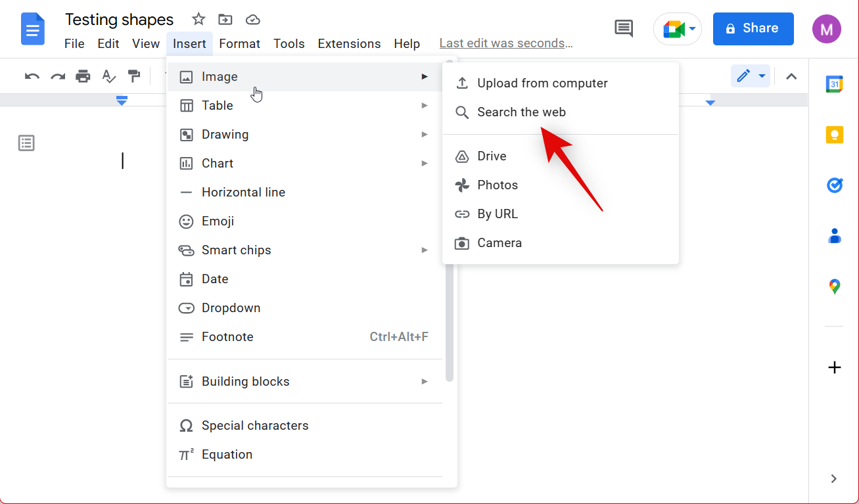Insert image from Drive
This screenshot has height=504, width=859.
561,156
